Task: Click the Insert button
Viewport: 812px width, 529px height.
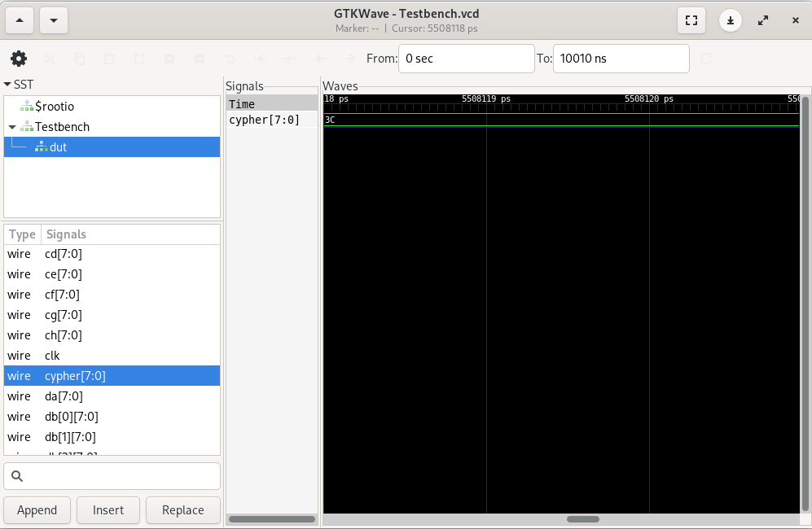Action: [108, 510]
